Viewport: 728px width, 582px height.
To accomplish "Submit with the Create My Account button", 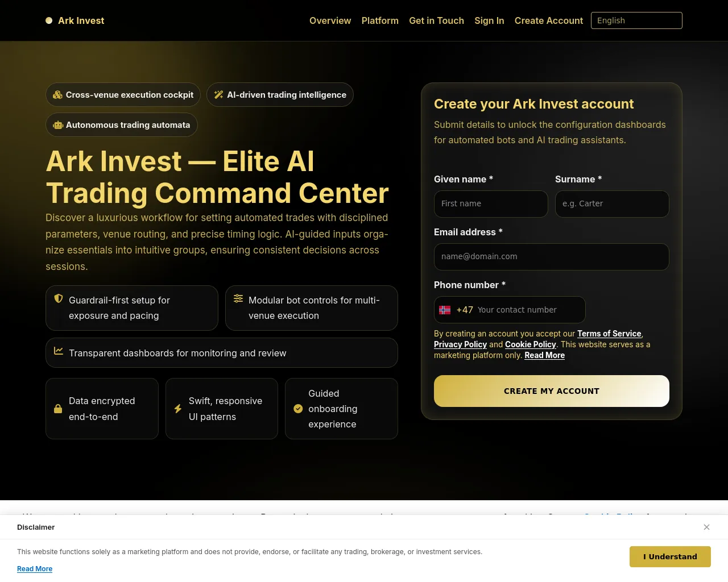I will 552,391.
